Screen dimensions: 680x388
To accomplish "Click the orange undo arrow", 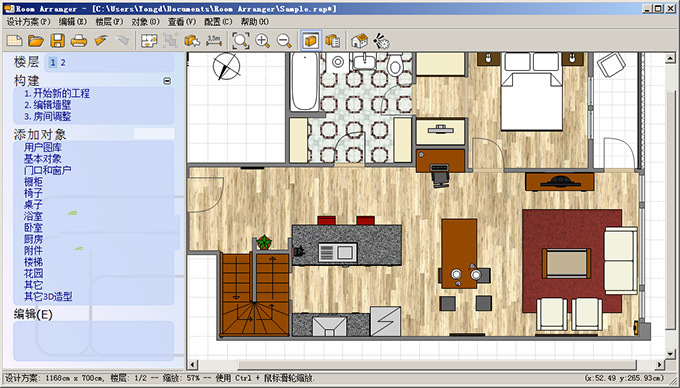I will click(x=101, y=41).
